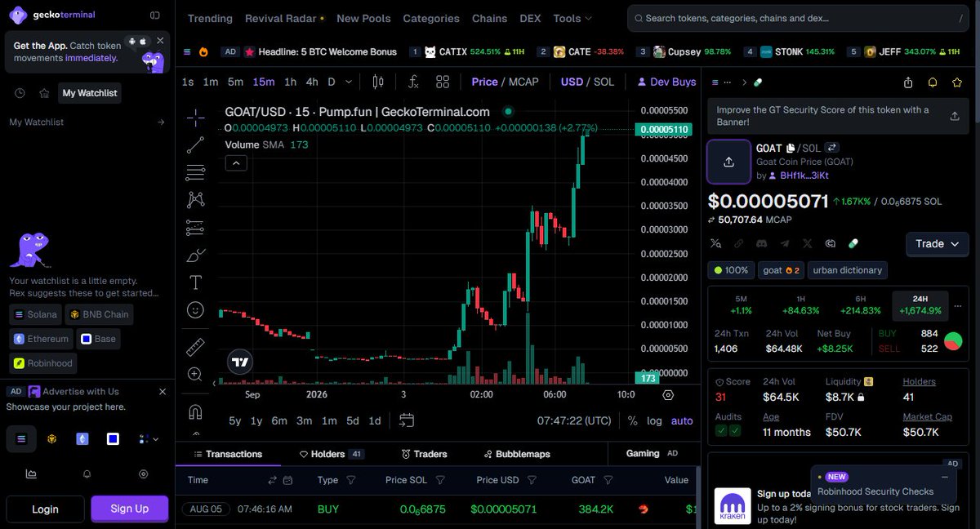Swap the GOAT/SOL pair order
This screenshot has width=980, height=529.
[x=832, y=148]
